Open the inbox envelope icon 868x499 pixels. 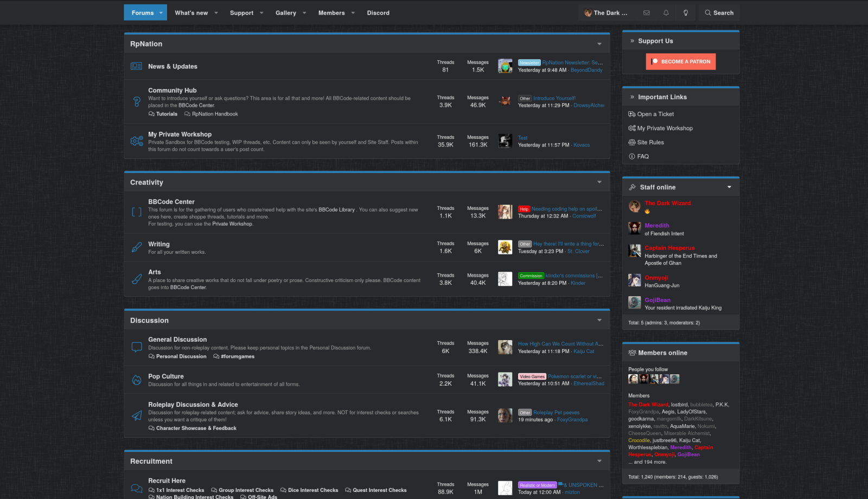pos(646,13)
